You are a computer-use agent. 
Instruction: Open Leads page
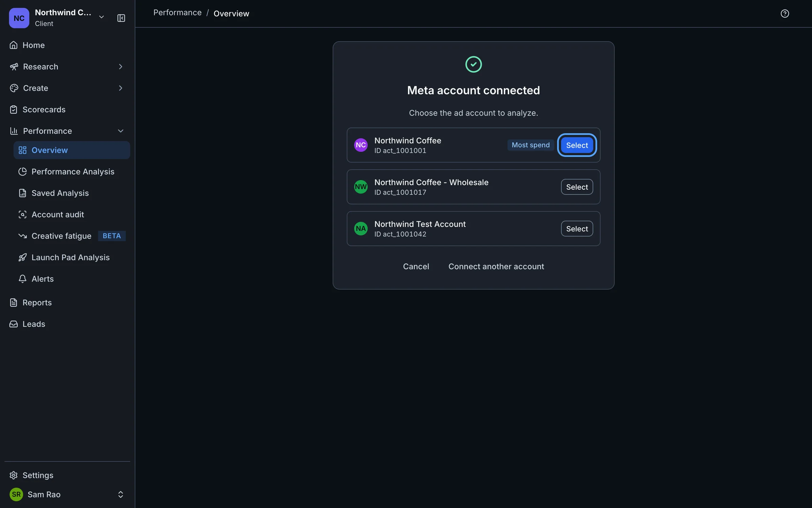pyautogui.click(x=67, y=324)
